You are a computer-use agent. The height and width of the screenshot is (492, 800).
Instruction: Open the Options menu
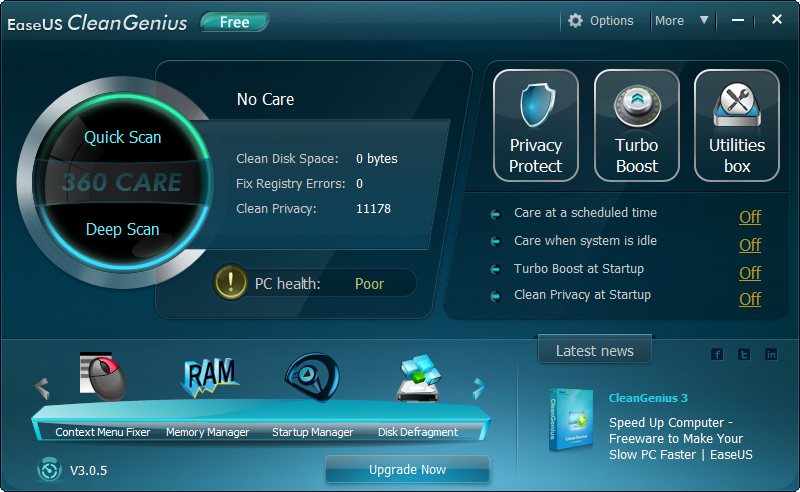click(x=601, y=20)
